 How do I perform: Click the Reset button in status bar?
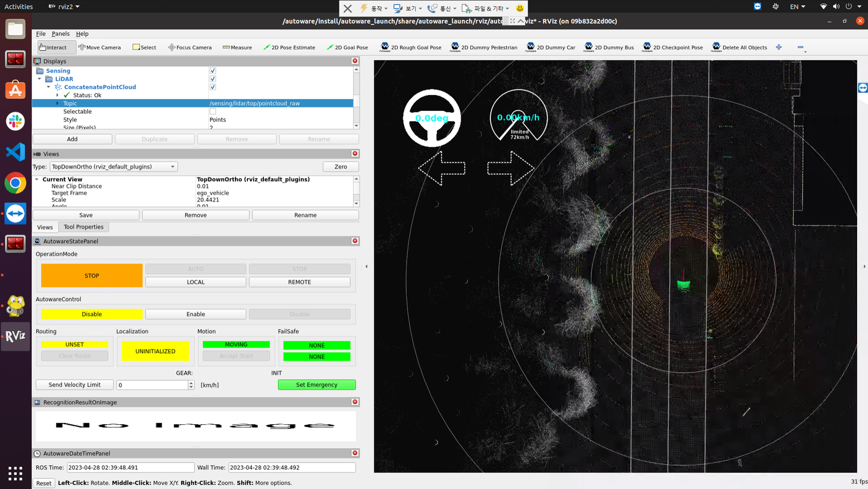[44, 483]
